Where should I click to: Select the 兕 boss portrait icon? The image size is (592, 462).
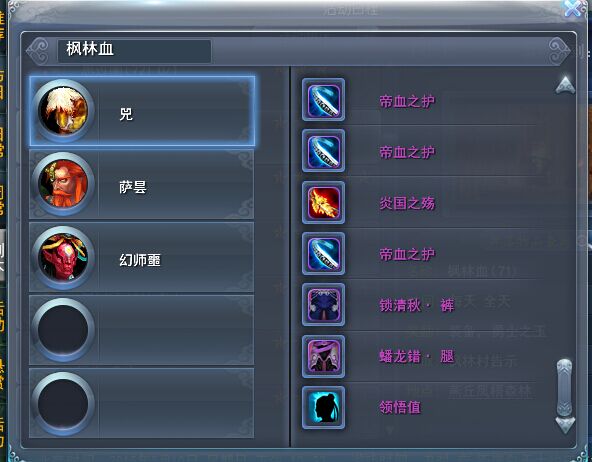pyautogui.click(x=63, y=111)
